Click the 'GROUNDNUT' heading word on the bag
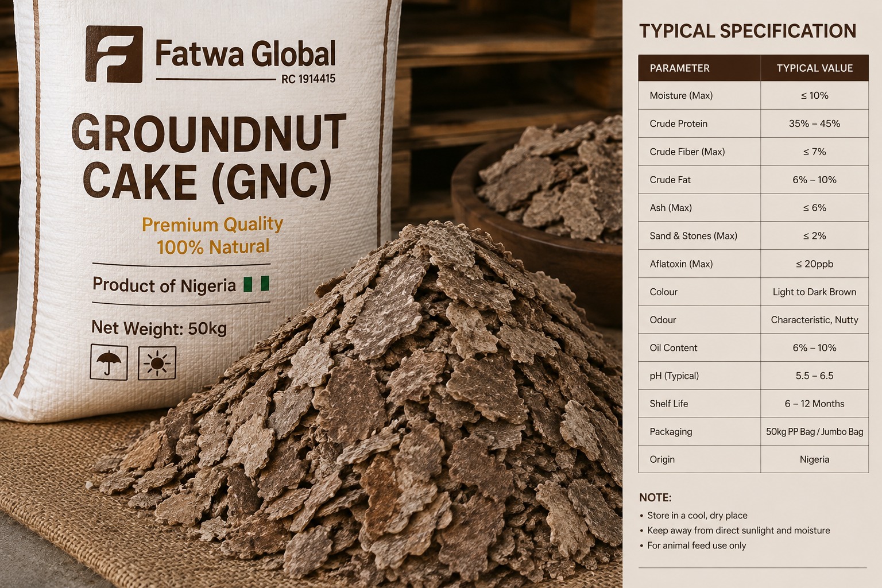The image size is (882, 588). coord(209,132)
